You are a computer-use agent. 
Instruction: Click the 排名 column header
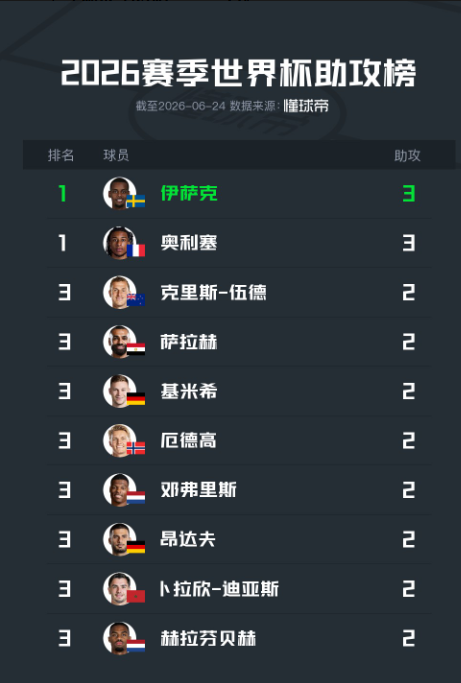pos(61,155)
